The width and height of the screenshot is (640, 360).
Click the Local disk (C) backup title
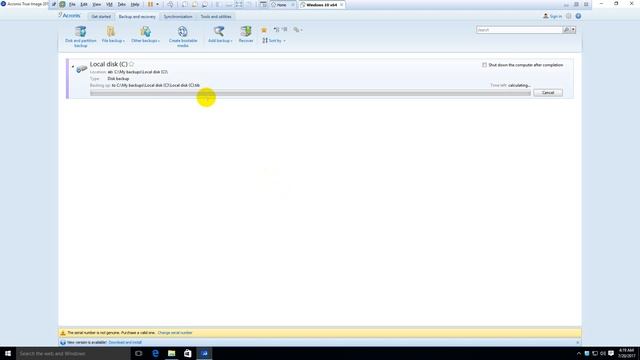(x=109, y=64)
